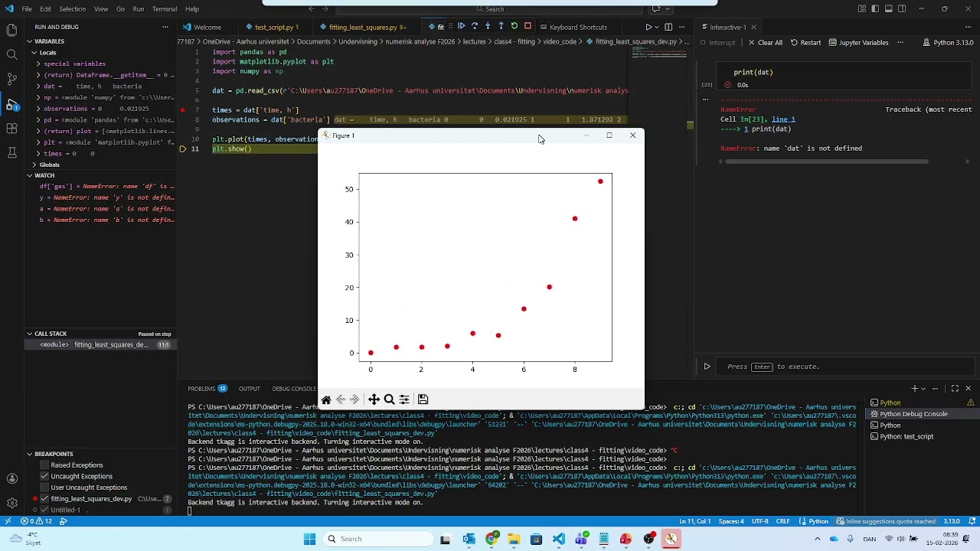Click debug Step Out button
The image size is (980, 551).
pos(501,27)
